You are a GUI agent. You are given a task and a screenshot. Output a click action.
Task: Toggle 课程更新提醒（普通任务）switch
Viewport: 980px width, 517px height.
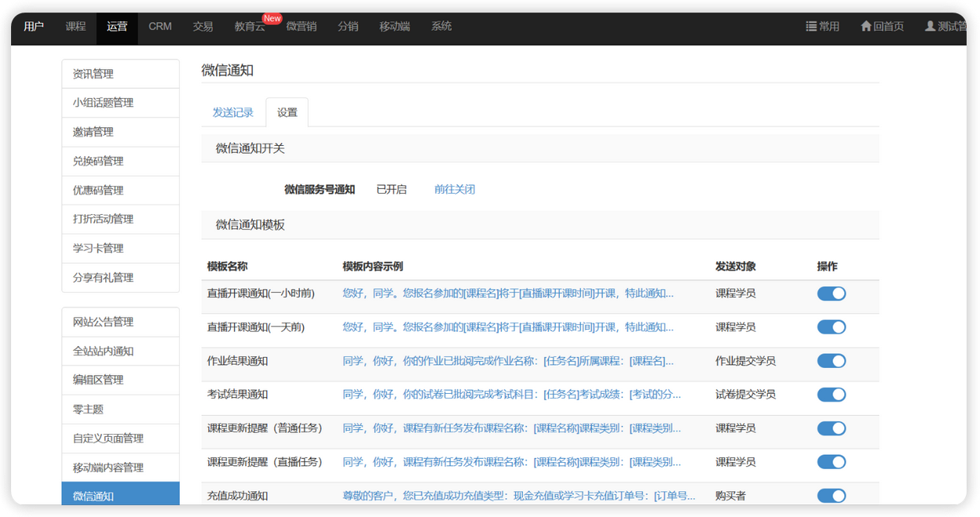(831, 428)
